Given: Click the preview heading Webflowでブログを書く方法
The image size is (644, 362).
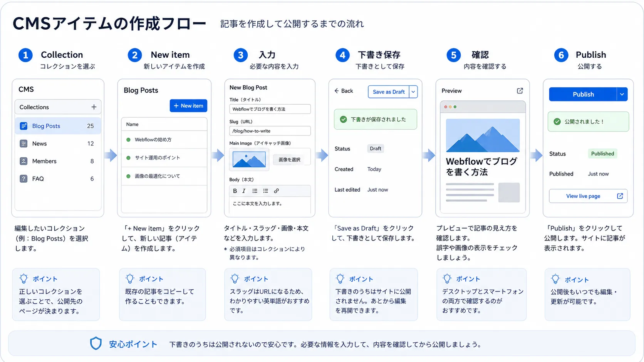Looking at the screenshot, I should click(x=481, y=167).
